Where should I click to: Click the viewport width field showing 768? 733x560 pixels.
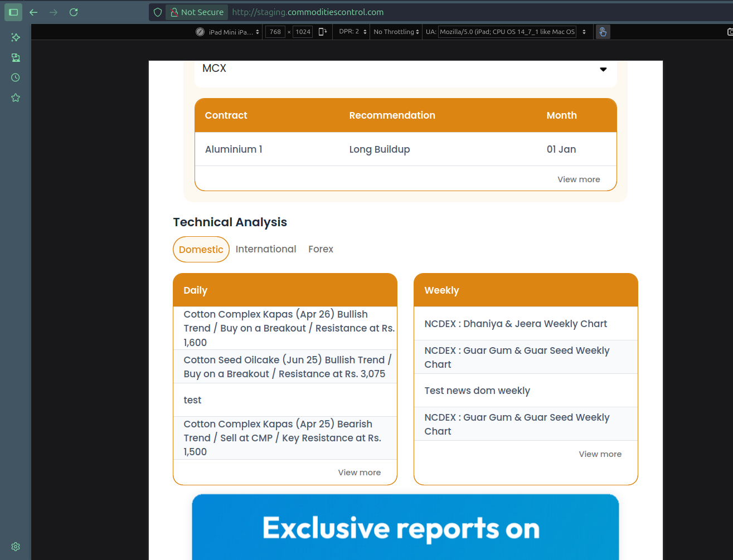275,32
